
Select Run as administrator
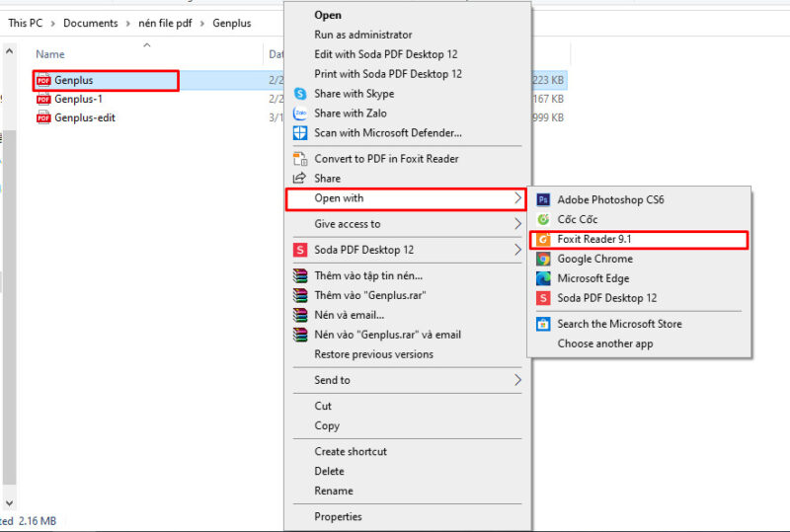[x=362, y=35]
